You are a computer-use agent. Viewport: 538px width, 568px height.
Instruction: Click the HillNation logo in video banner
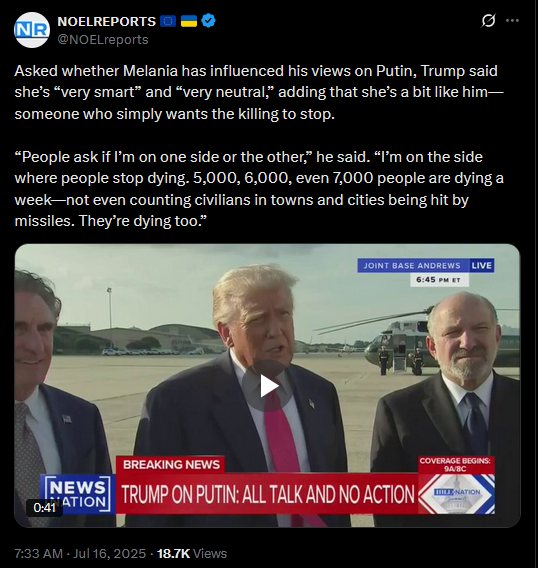[456, 494]
